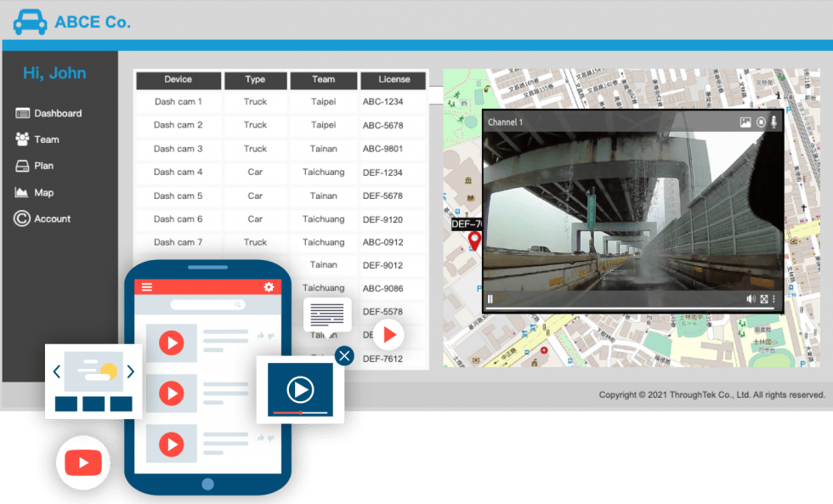The height and width of the screenshot is (504, 833).
Task: Activate the microphone icon in Channel 1
Action: pyautogui.click(x=774, y=122)
